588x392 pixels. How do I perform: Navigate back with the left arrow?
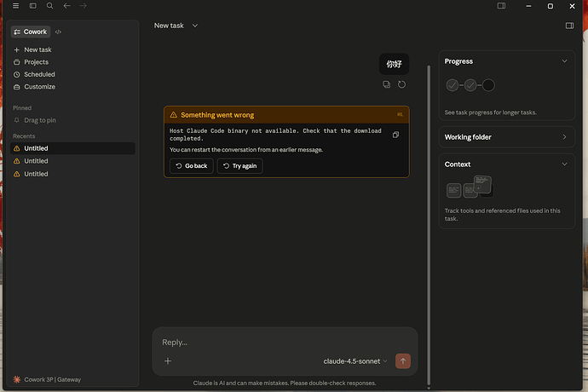66,6
